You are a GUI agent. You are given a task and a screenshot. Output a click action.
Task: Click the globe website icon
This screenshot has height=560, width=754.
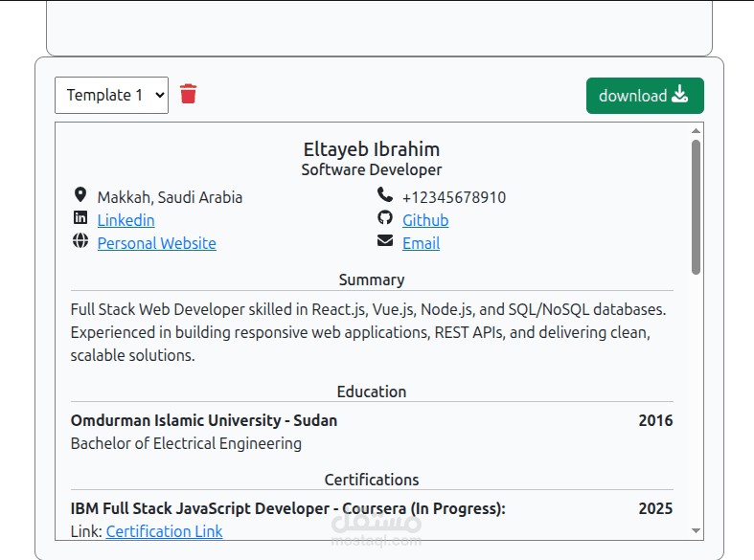click(x=80, y=241)
